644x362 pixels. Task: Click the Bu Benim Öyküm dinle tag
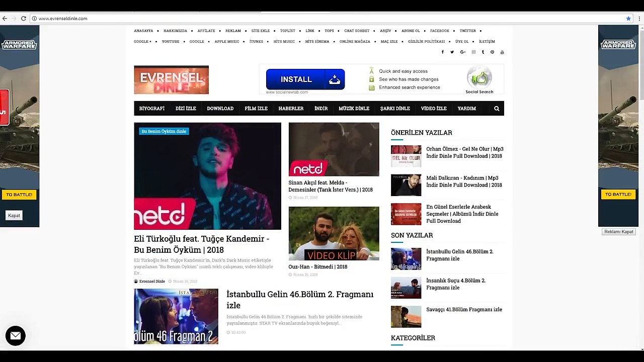(164, 131)
